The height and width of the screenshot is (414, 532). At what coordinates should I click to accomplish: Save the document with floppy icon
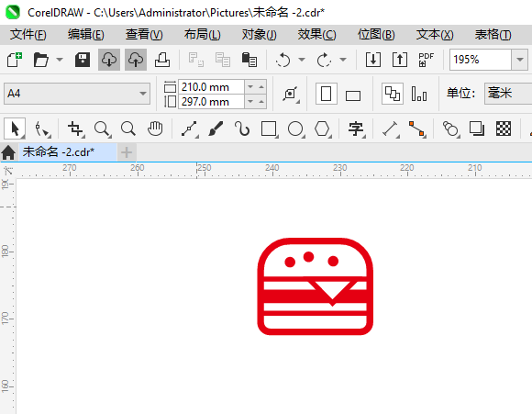83,60
